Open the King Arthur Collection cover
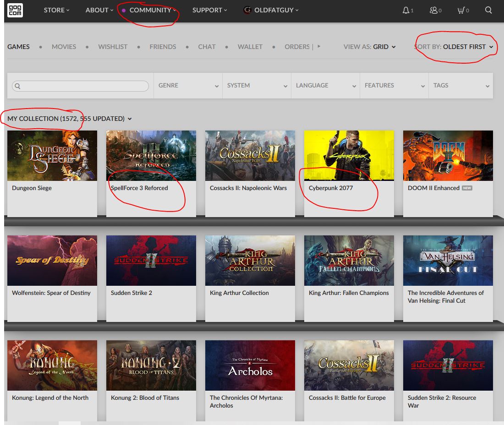The height and width of the screenshot is (425, 504). coord(250,261)
